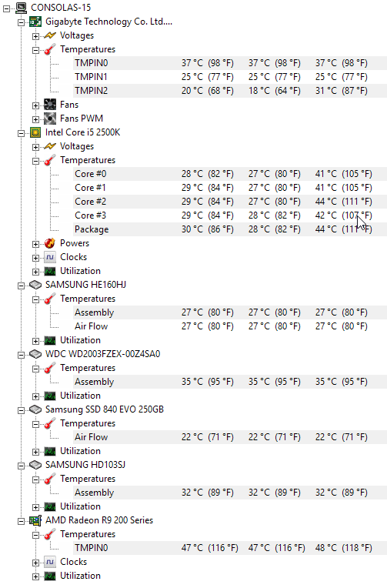Click the Powers flame icon under Intel CPU
Screen dimensions: 387x588
(x=50, y=243)
